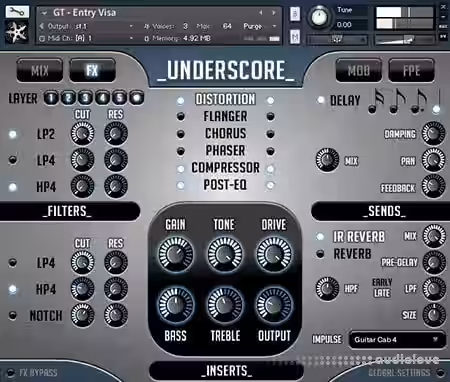Select the CHORUS insert effect label
The image size is (450, 382).
point(225,134)
